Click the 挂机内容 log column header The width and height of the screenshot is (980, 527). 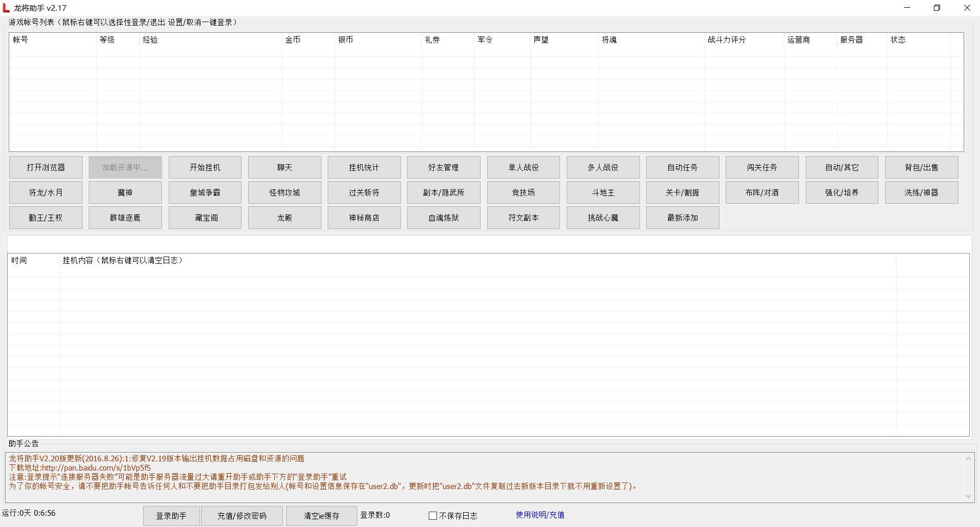(477, 260)
